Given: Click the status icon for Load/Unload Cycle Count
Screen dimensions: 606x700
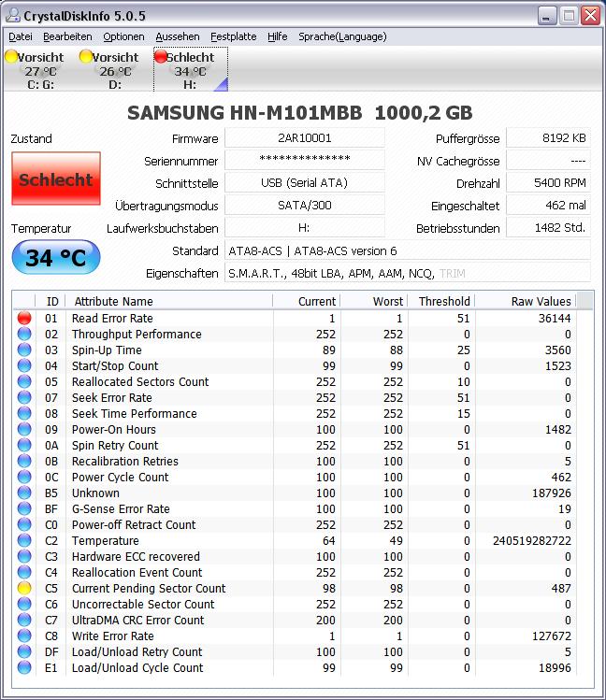Looking at the screenshot, I should pos(24,668).
